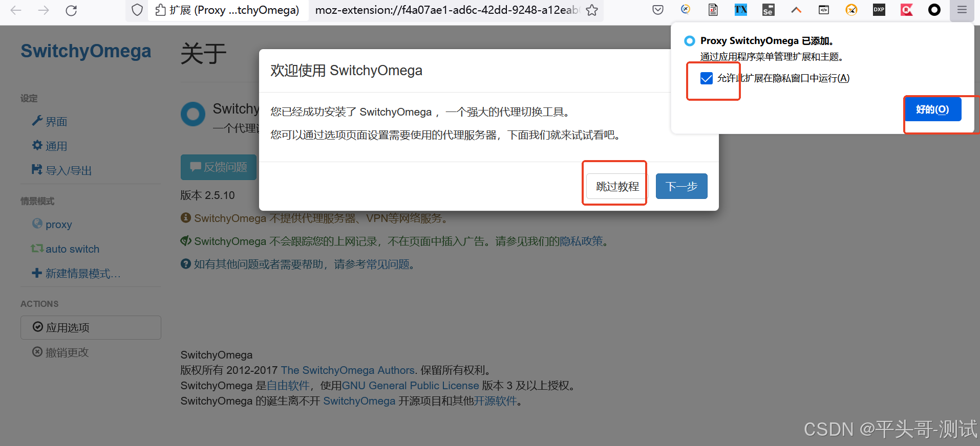This screenshot has width=980, height=446.
Task: Bookmark this page with the star icon
Action: coord(592,10)
